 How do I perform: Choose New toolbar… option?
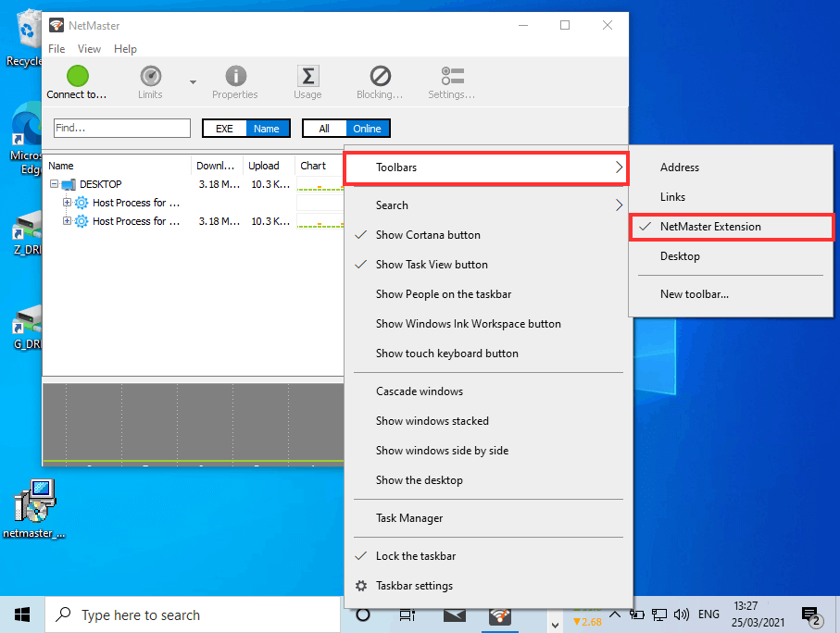coord(731,294)
